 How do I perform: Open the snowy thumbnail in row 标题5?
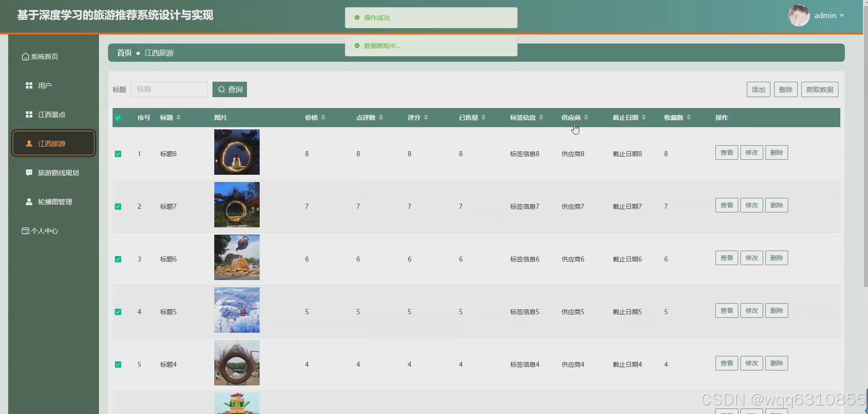point(237,310)
